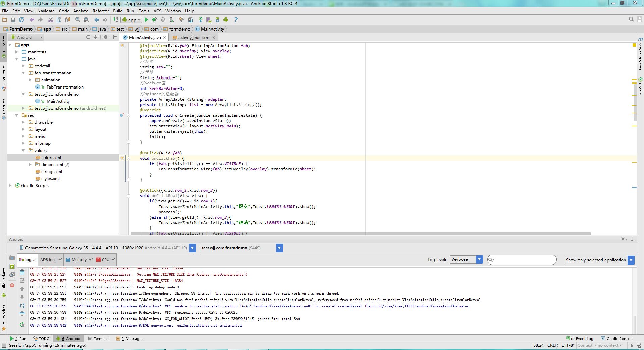Open the Analyze menu
The image size is (644, 350).
pyautogui.click(x=80, y=11)
